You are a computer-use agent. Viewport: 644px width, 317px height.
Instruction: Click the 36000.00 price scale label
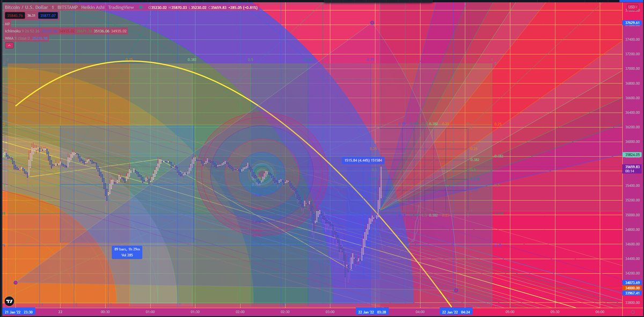[631, 142]
